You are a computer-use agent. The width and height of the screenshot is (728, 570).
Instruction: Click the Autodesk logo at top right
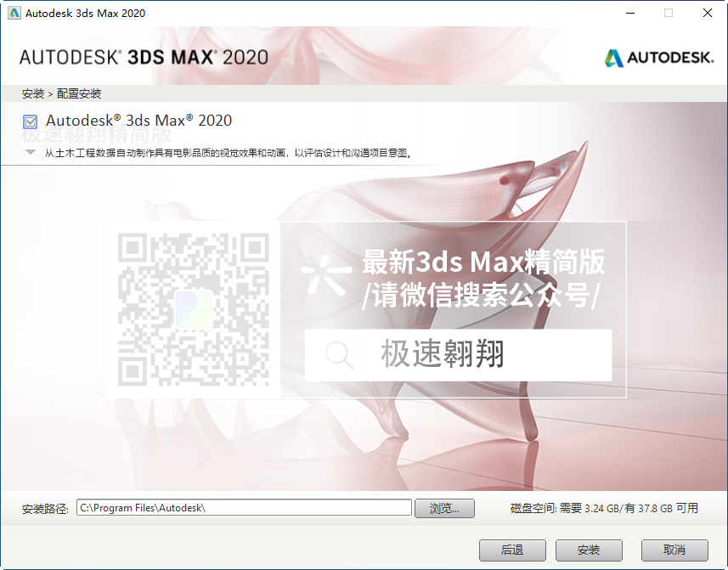click(659, 58)
